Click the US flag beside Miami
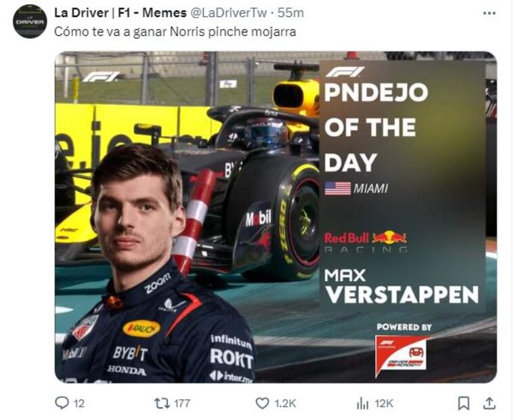 [x=337, y=188]
